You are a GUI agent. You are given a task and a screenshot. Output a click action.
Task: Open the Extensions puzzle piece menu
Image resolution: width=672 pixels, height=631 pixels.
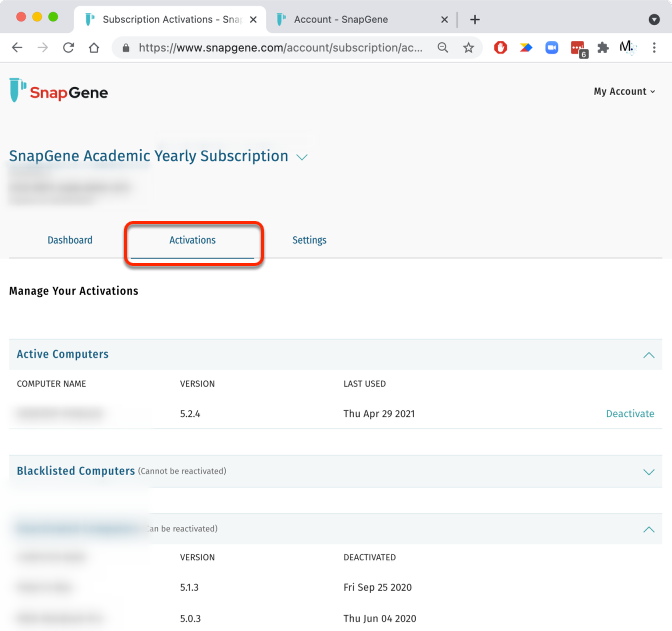pos(603,47)
